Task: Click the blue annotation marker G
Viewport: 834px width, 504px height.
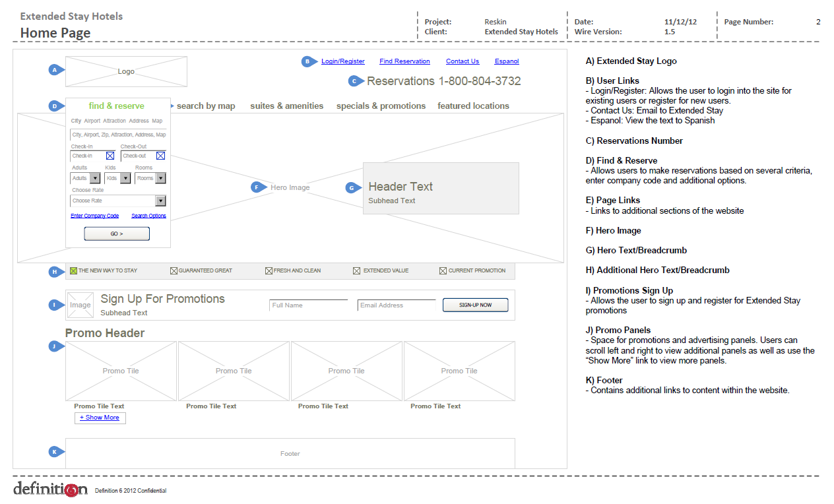Action: coord(354,188)
